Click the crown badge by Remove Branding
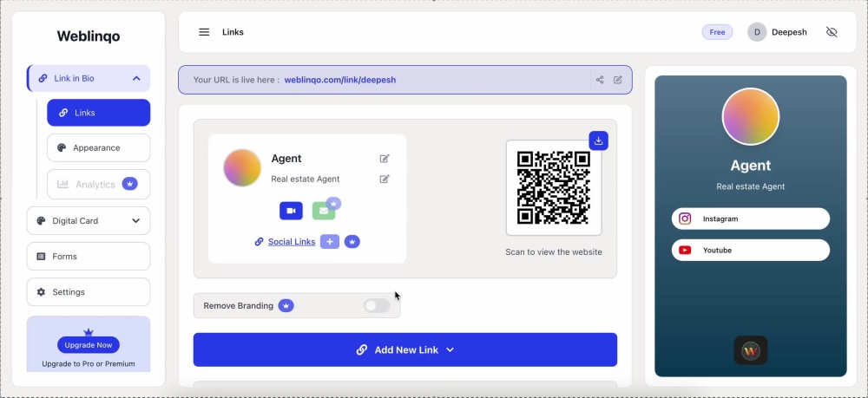This screenshot has width=868, height=398. (286, 306)
